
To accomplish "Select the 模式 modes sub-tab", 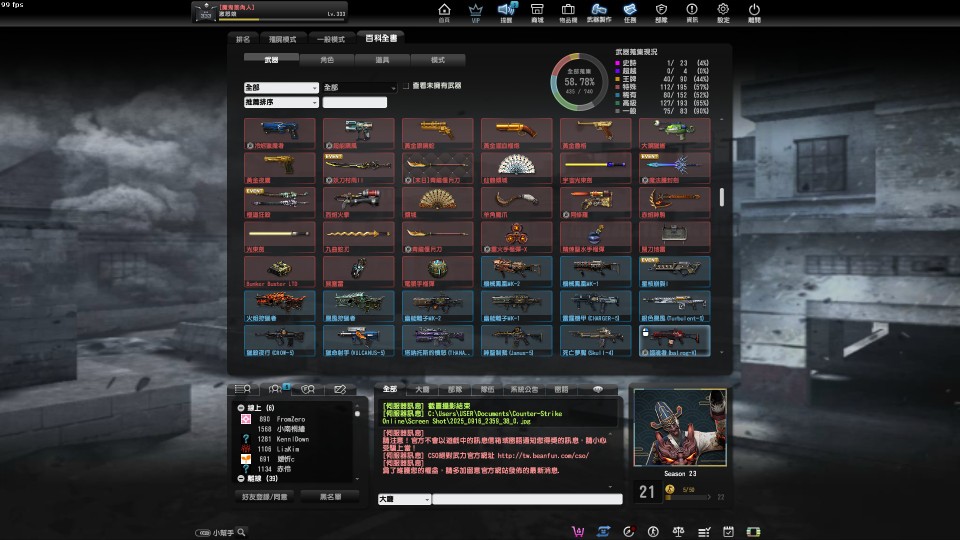I will 438,60.
